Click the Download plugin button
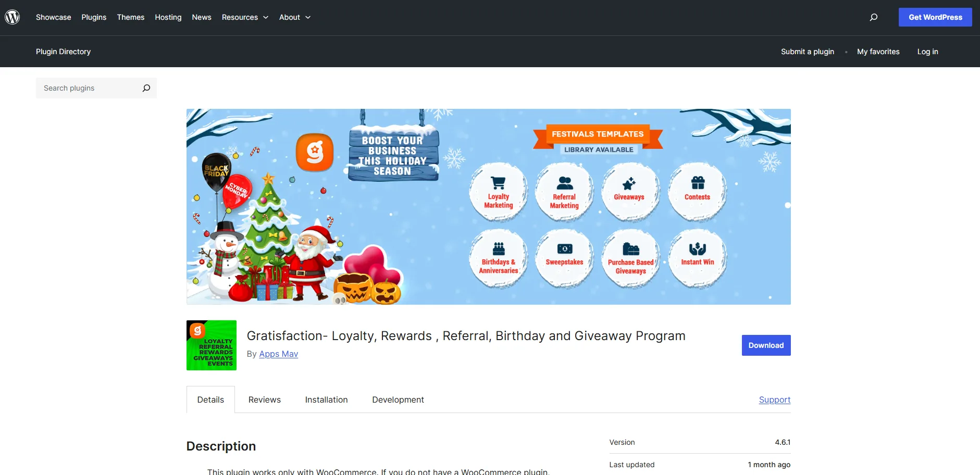980x475 pixels. coord(766,345)
